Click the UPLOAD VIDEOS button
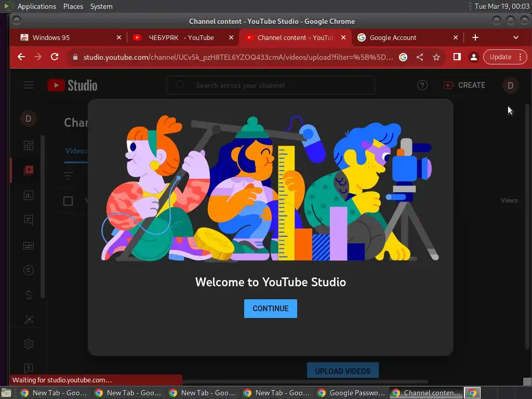The image size is (532, 399). coord(343,370)
